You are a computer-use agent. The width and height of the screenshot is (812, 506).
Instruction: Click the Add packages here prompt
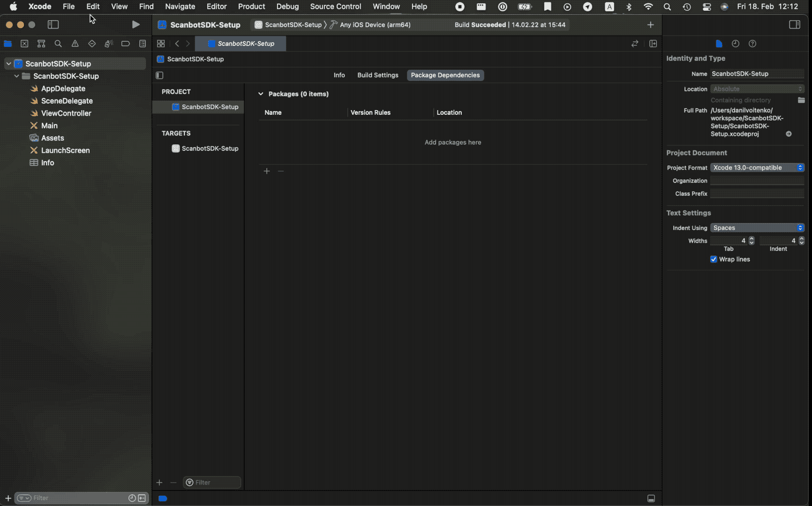click(x=452, y=142)
